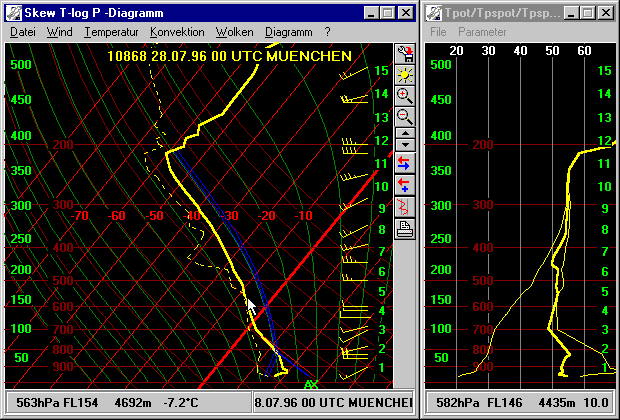This screenshot has height=420, width=620.
Task: Click the '563hPa FL154' status bar text
Action: pyautogui.click(x=57, y=403)
